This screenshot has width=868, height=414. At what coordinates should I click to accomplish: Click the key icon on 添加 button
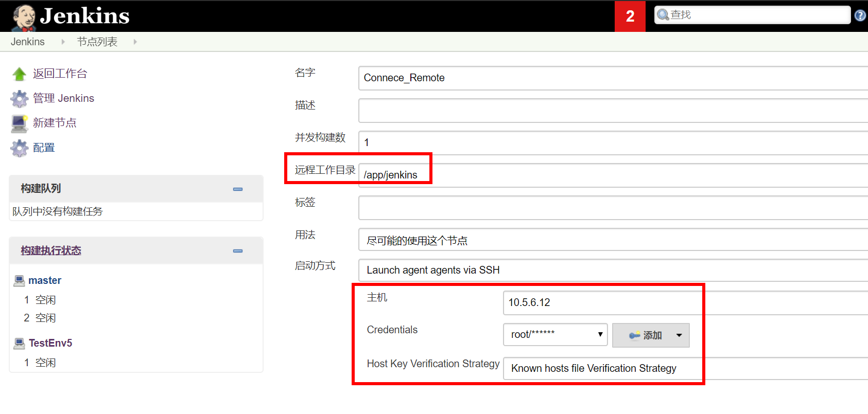click(x=634, y=335)
